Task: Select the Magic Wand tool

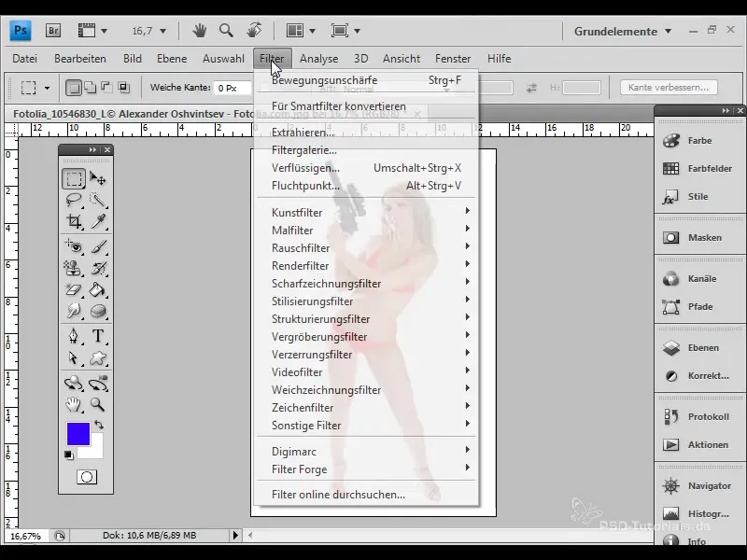Action: 98,200
